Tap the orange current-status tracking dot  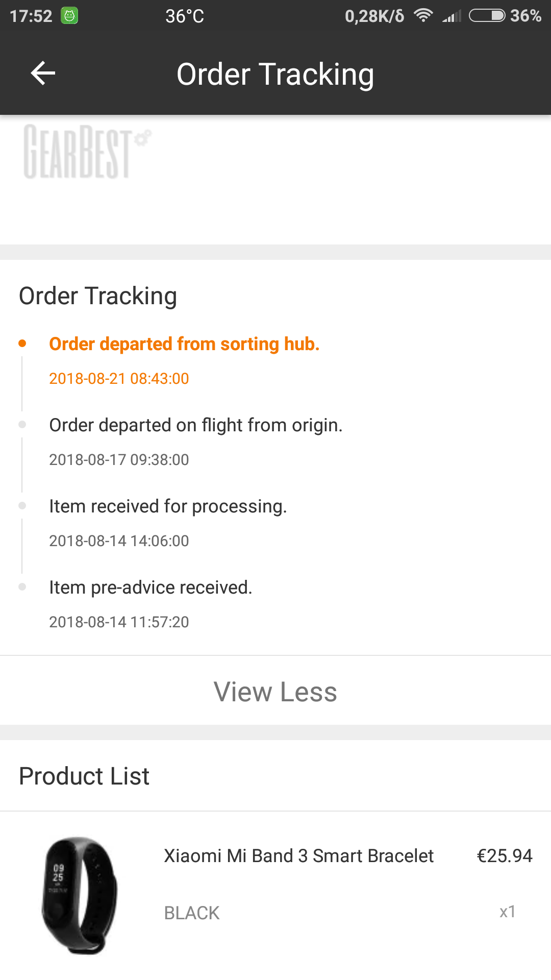pyautogui.click(x=22, y=344)
